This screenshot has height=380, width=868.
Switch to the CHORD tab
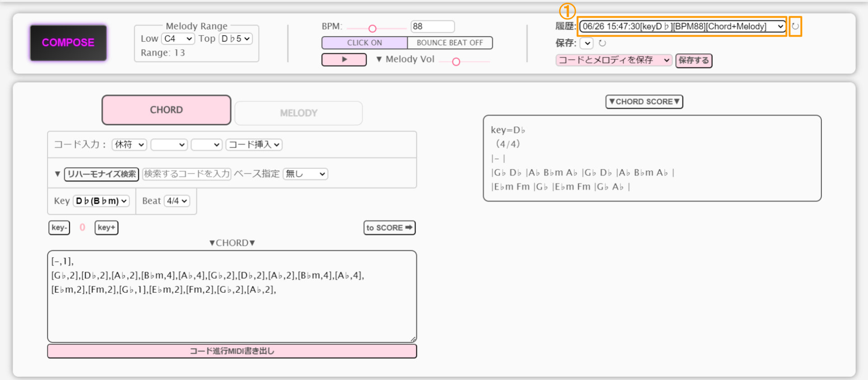pyautogui.click(x=166, y=110)
